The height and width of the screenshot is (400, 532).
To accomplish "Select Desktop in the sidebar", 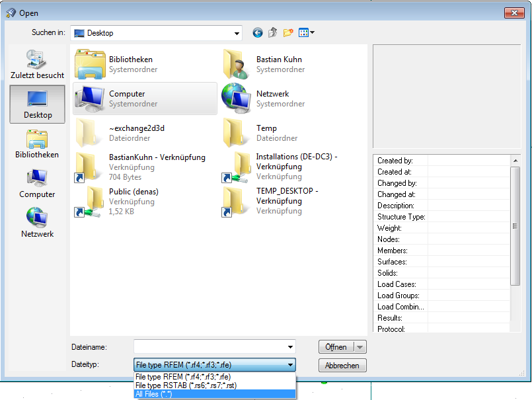I will [36, 104].
